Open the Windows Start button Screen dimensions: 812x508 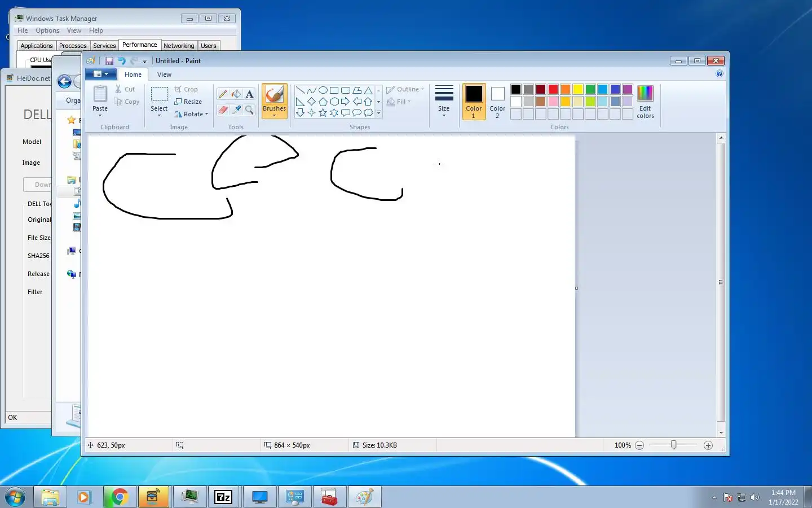[15, 497]
